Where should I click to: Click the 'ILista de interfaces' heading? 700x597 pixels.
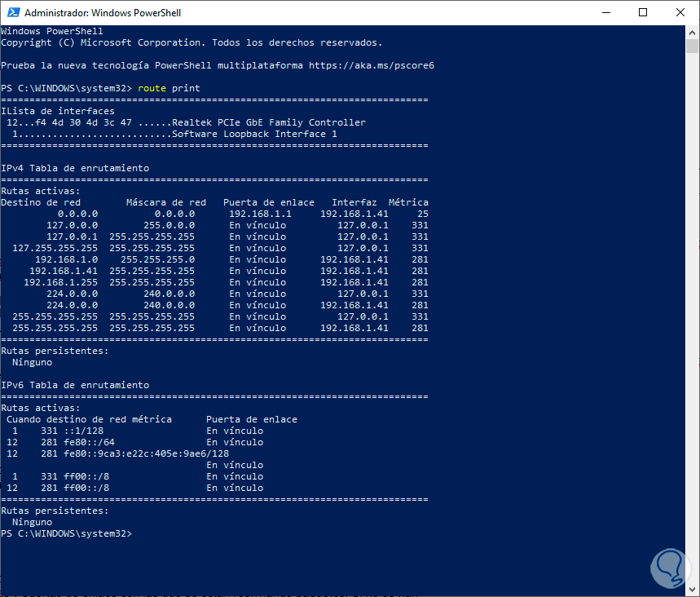(58, 111)
